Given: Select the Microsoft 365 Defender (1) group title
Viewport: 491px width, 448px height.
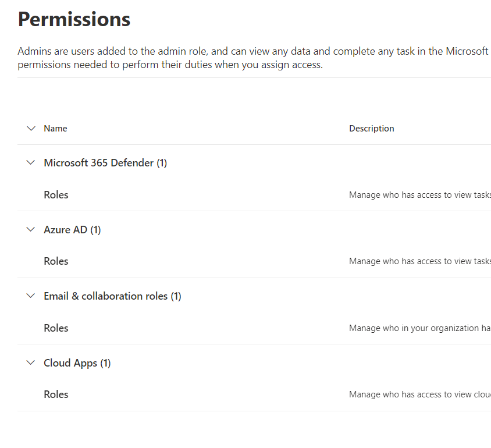Looking at the screenshot, I should (x=105, y=163).
